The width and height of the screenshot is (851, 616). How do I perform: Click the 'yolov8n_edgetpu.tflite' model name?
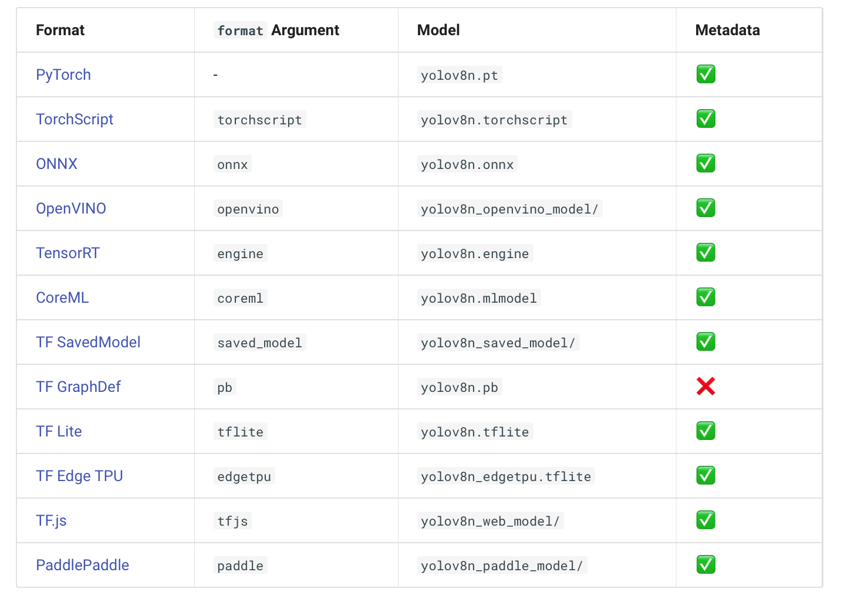point(506,476)
